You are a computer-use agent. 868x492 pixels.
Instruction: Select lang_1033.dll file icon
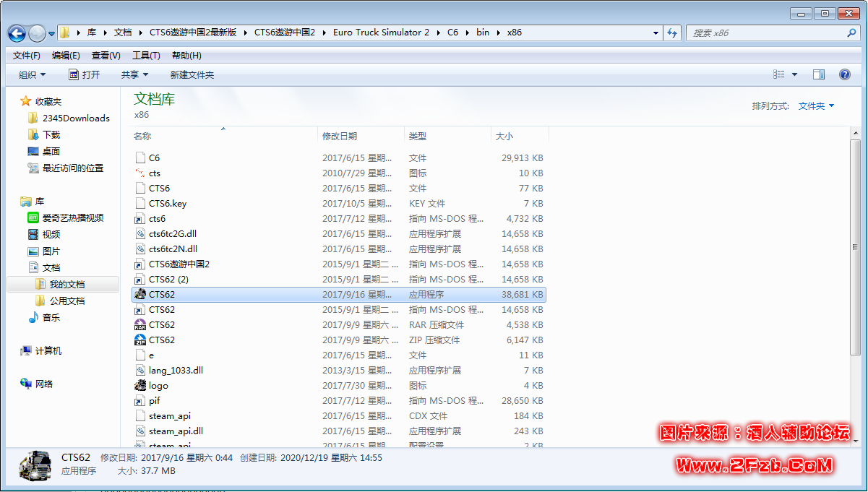click(x=140, y=371)
